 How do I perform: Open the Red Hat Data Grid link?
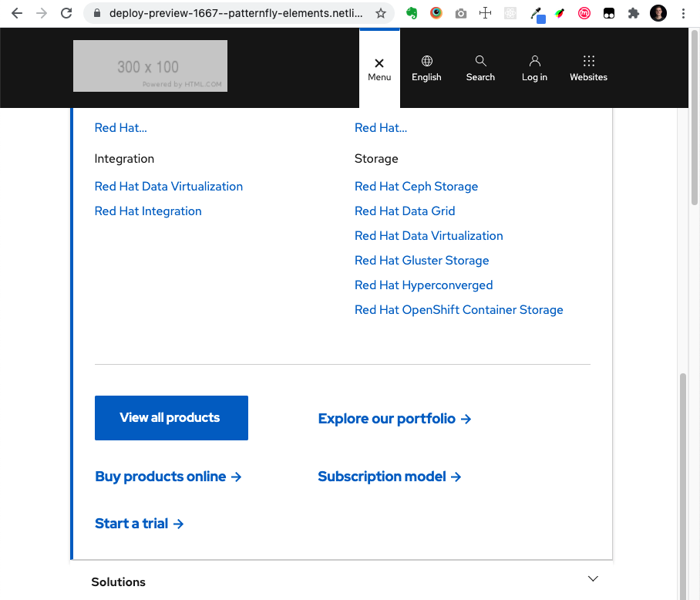tap(405, 211)
